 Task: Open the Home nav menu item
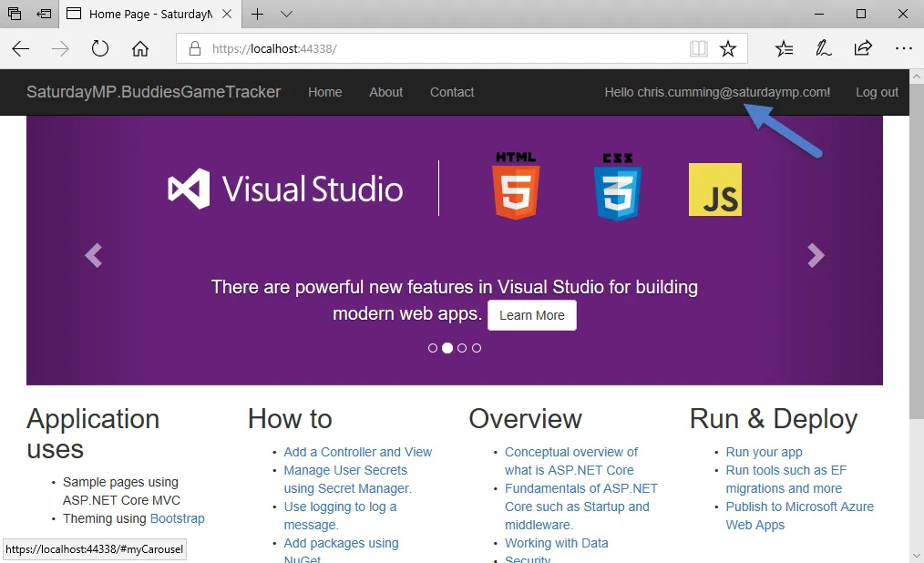pos(324,92)
